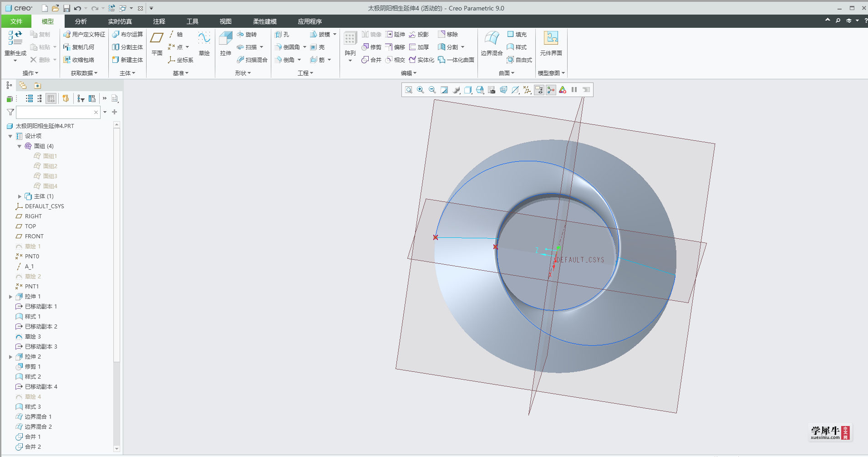The height and width of the screenshot is (457, 868).
Task: Click the 布尔运算 button
Action: click(x=127, y=34)
